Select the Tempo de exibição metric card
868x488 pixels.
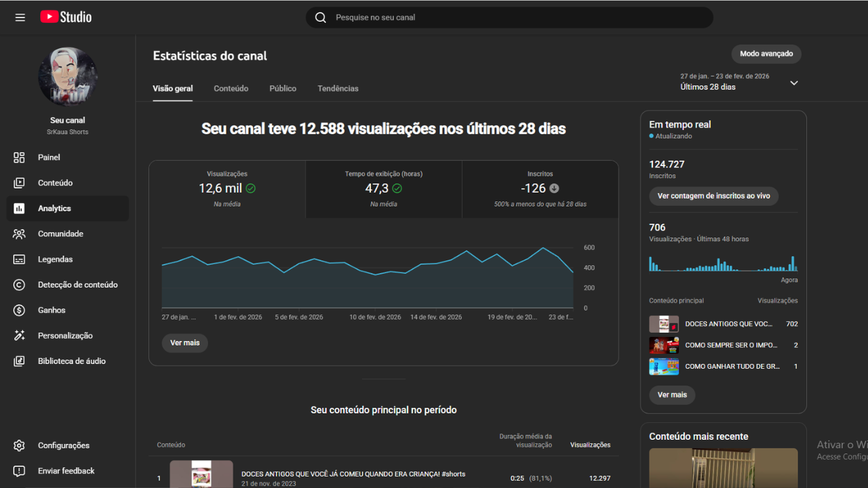(x=384, y=189)
